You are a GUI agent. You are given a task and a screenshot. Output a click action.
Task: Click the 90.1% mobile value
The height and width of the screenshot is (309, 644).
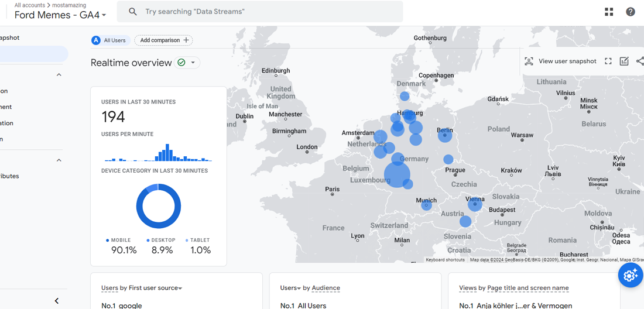124,250
